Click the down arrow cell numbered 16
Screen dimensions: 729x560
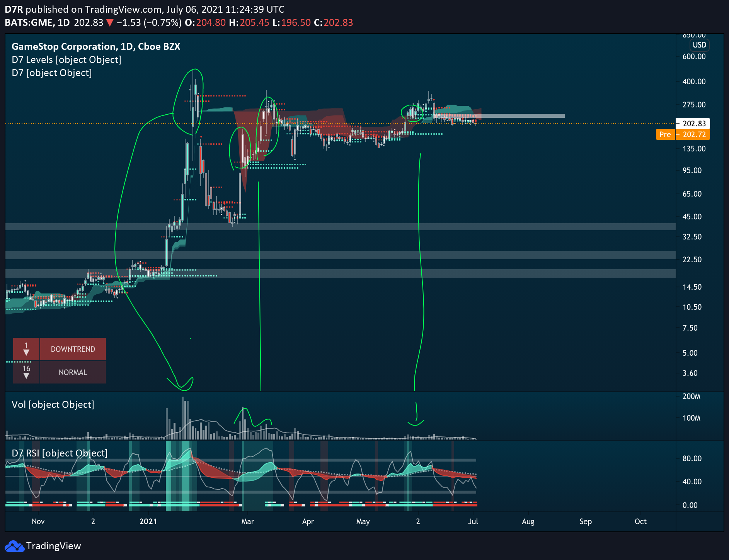click(26, 372)
